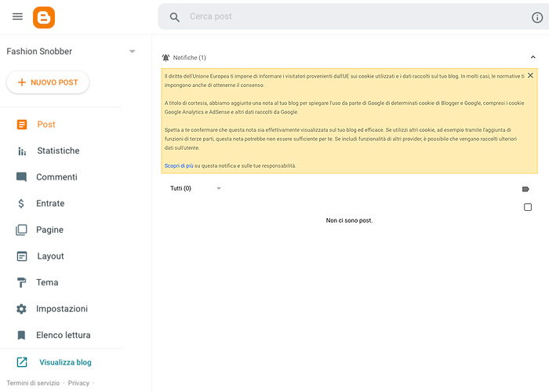The width and height of the screenshot is (549, 392).
Task: Select Pagine in sidebar
Action: tap(49, 230)
